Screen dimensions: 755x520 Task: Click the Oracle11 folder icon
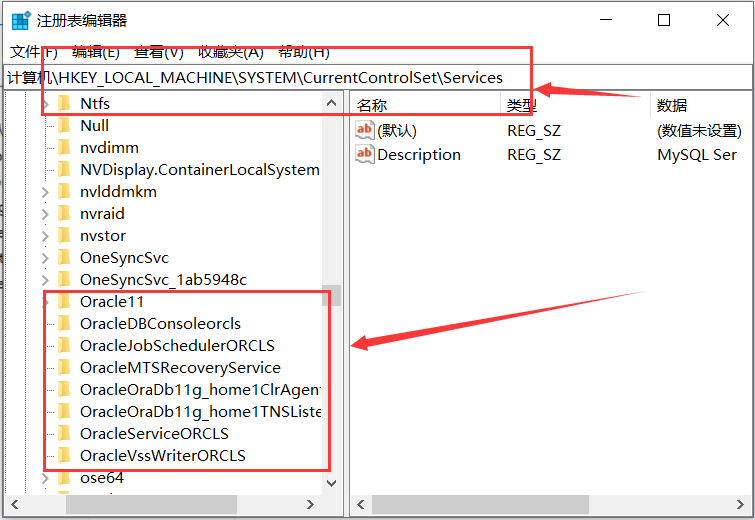pyautogui.click(x=64, y=301)
